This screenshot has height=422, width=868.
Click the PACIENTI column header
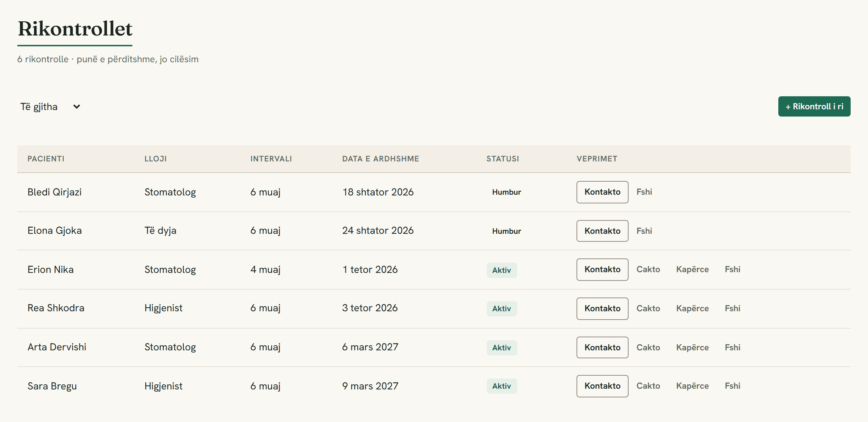pyautogui.click(x=46, y=159)
